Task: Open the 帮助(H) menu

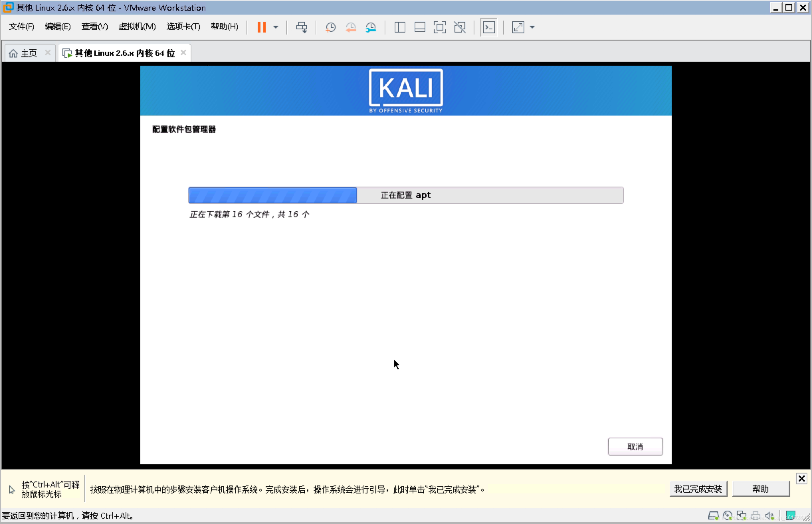Action: (x=225, y=27)
